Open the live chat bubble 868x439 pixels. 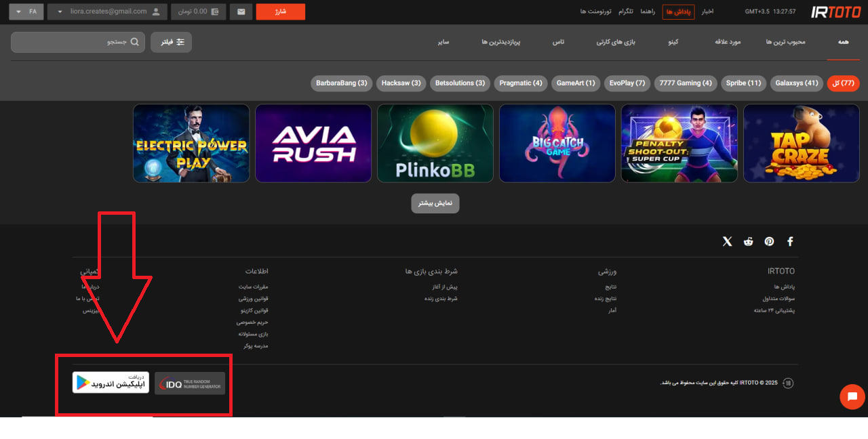[x=852, y=397]
